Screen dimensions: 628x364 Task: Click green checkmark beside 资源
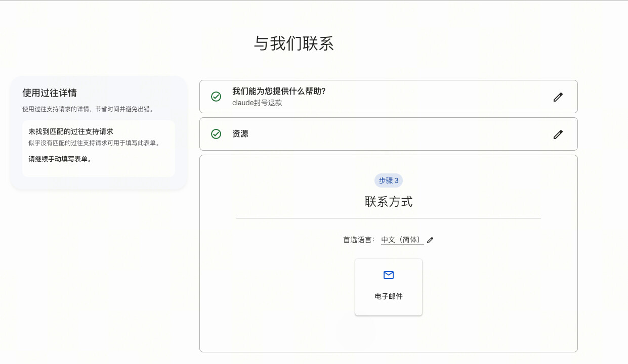click(x=216, y=134)
